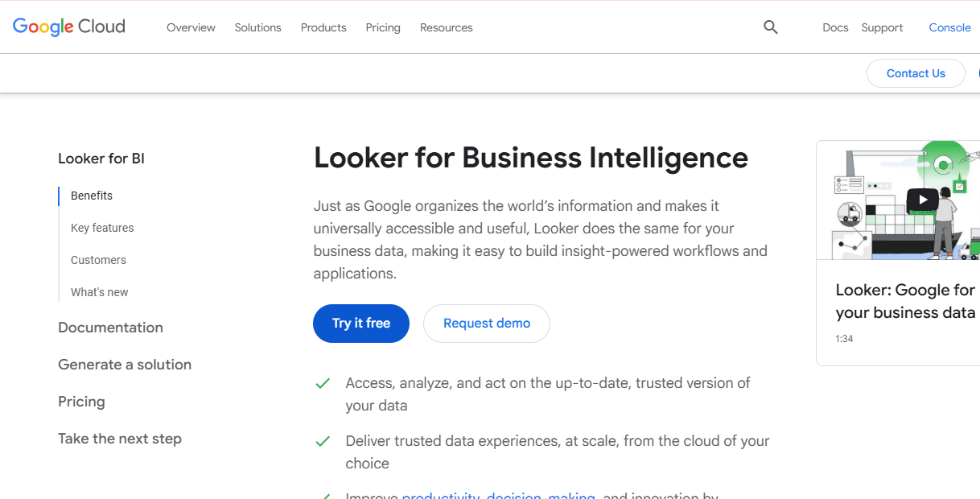The image size is (980, 499).
Task: Click the Google Cloud logo
Action: [69, 27]
